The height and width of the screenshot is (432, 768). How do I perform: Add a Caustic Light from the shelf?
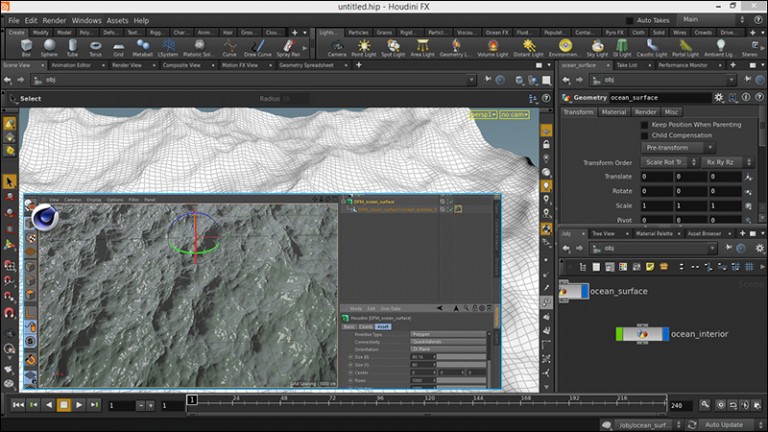[x=652, y=48]
